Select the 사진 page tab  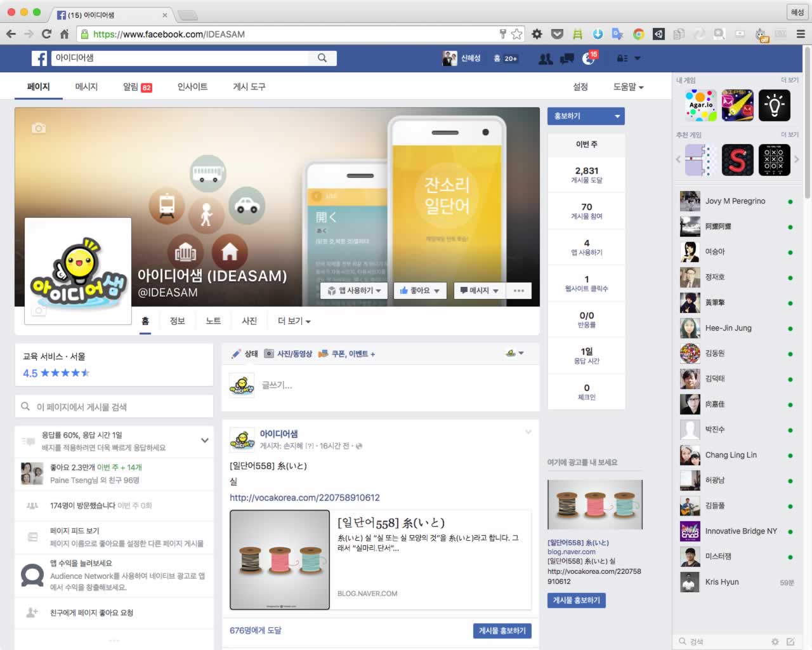249,321
